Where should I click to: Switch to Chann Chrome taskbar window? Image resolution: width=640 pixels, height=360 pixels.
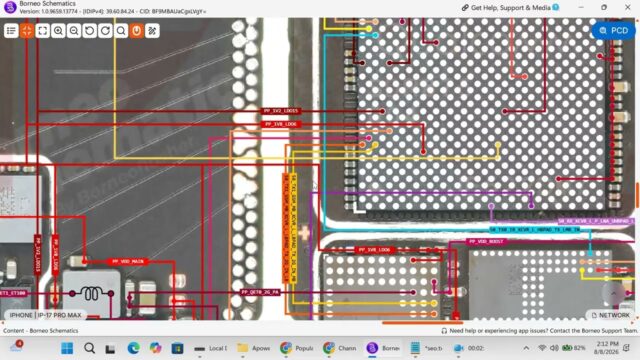pyautogui.click(x=340, y=348)
